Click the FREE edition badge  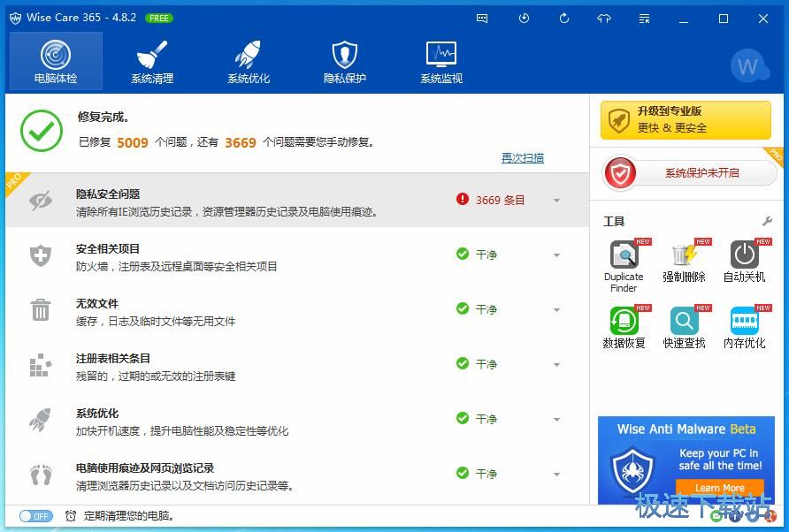coord(159,18)
